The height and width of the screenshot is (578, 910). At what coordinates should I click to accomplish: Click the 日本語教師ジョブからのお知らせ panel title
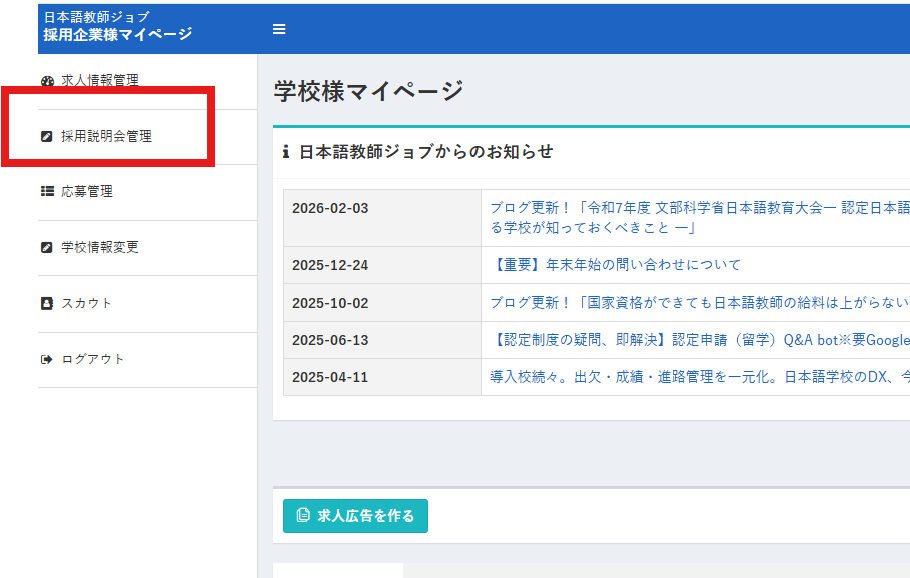425,152
